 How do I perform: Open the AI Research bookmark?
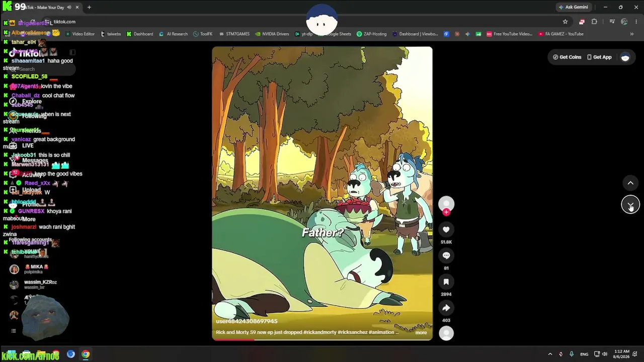(173, 34)
